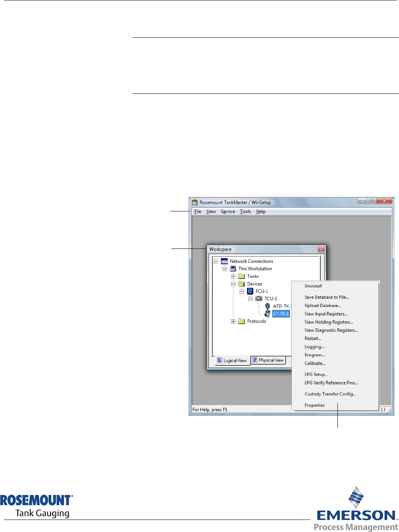Close the Workspace panel
Image resolution: width=399 pixels, height=532 pixels.
pyautogui.click(x=321, y=249)
